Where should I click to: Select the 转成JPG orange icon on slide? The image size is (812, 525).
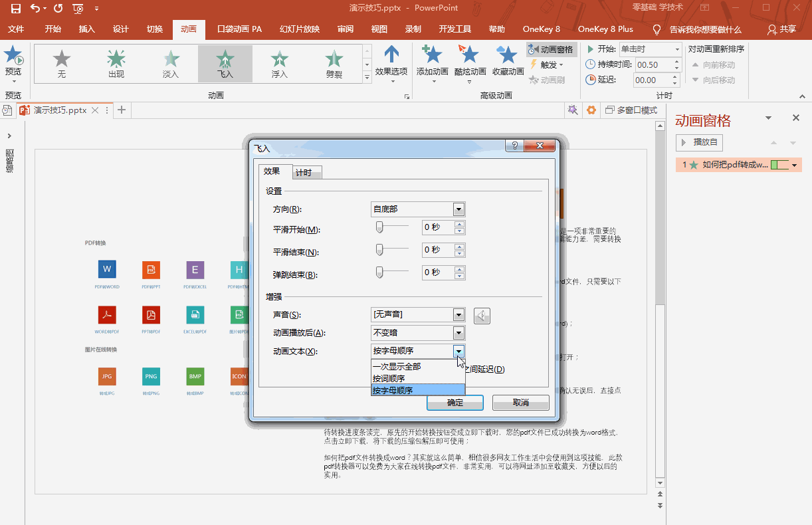point(107,376)
